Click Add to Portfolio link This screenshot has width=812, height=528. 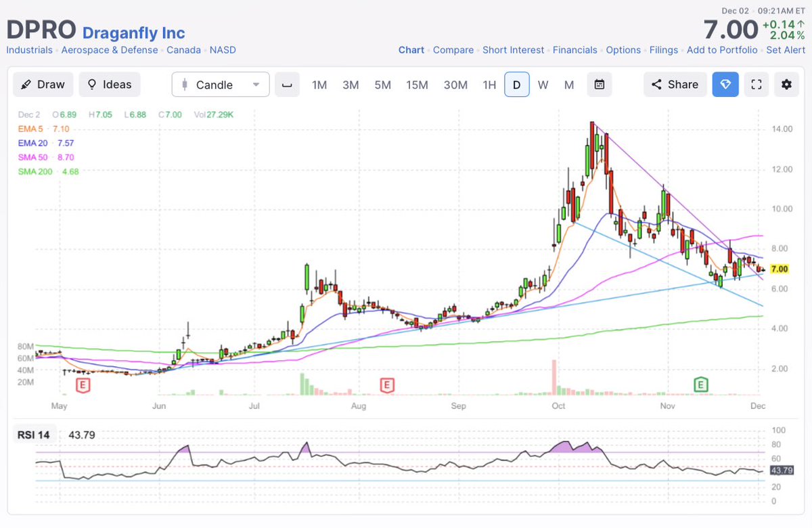pyautogui.click(x=722, y=50)
